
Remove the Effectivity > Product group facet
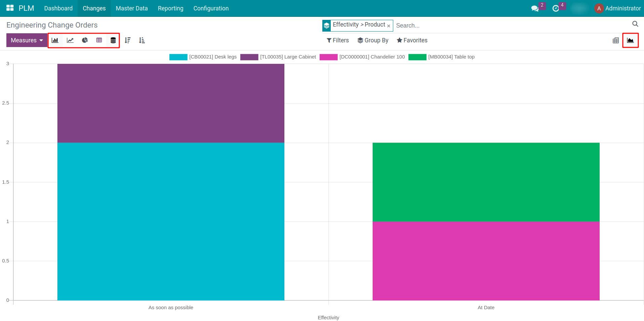[x=389, y=26]
